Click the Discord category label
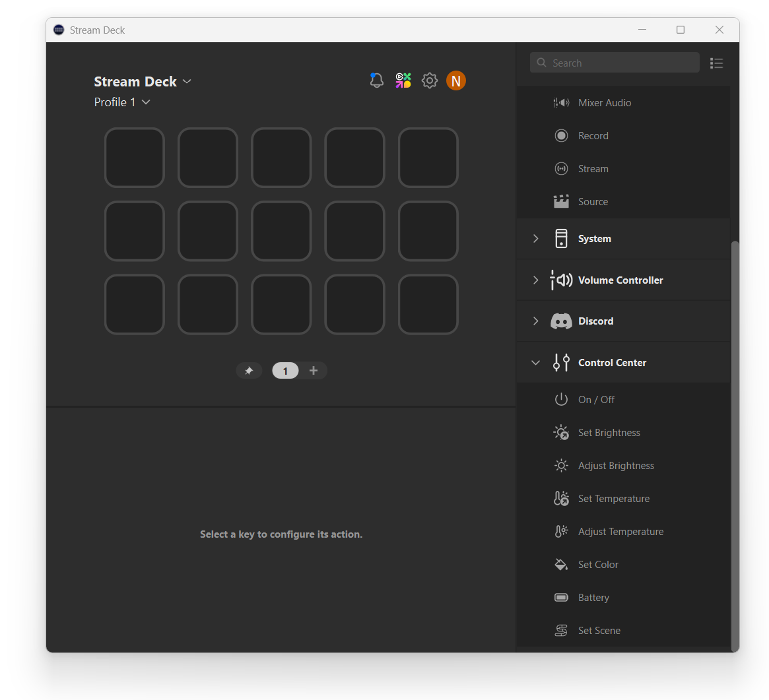This screenshot has width=769, height=700. [x=596, y=321]
